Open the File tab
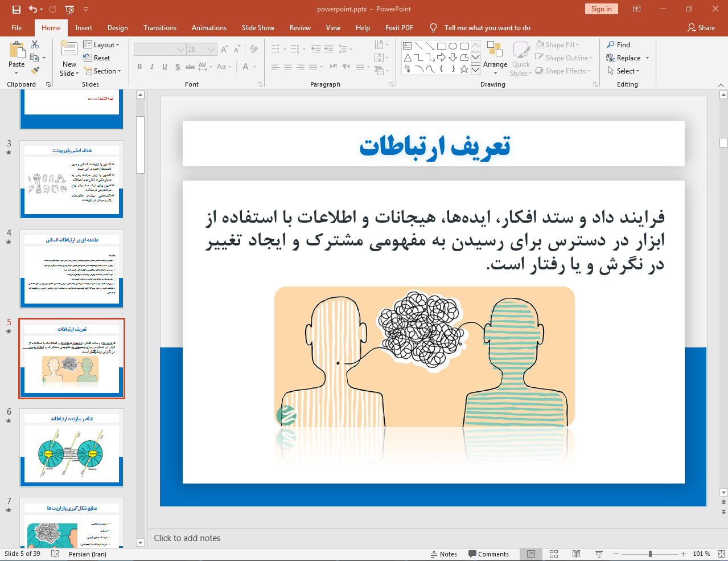Image resolution: width=728 pixels, height=561 pixels. click(17, 27)
